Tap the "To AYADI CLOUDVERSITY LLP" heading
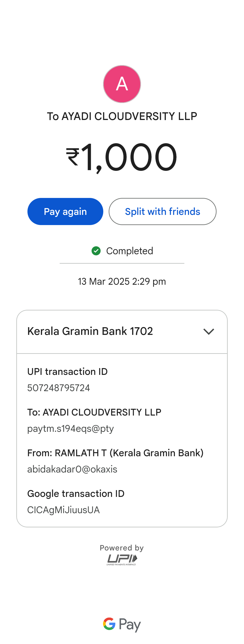244x644 pixels. click(122, 116)
